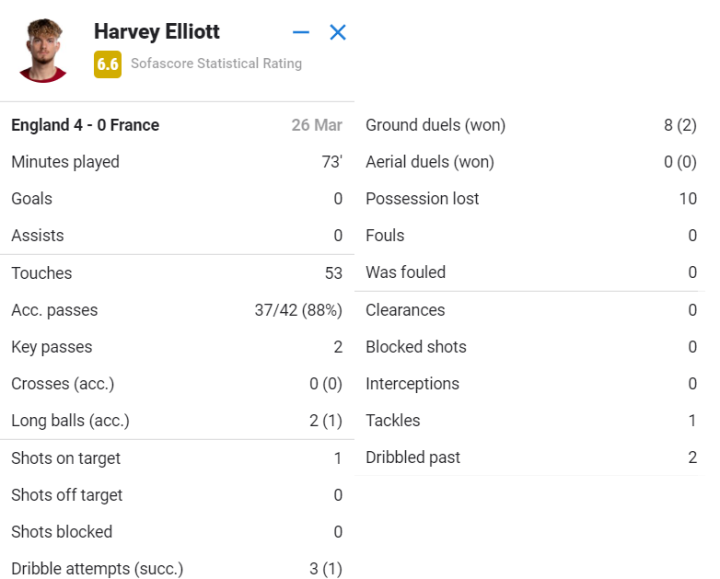This screenshot has height=579, width=720.
Task: Click the 26 Mar match date
Action: pos(316,125)
